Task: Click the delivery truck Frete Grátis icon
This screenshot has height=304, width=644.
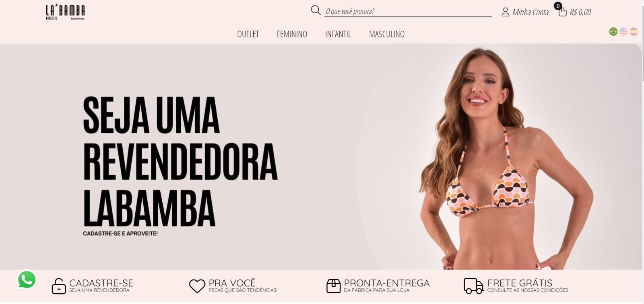Action: (x=473, y=286)
